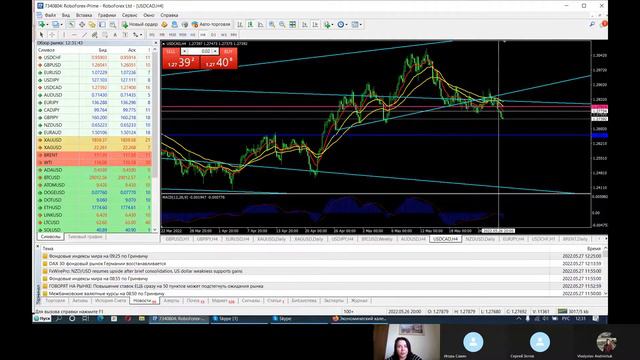This screenshot has height=360, width=640.
Task: Open the Вставка menu
Action: (x=84, y=15)
